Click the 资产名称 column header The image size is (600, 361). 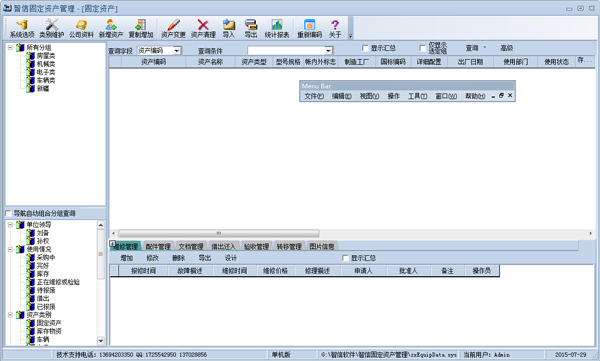coord(210,62)
